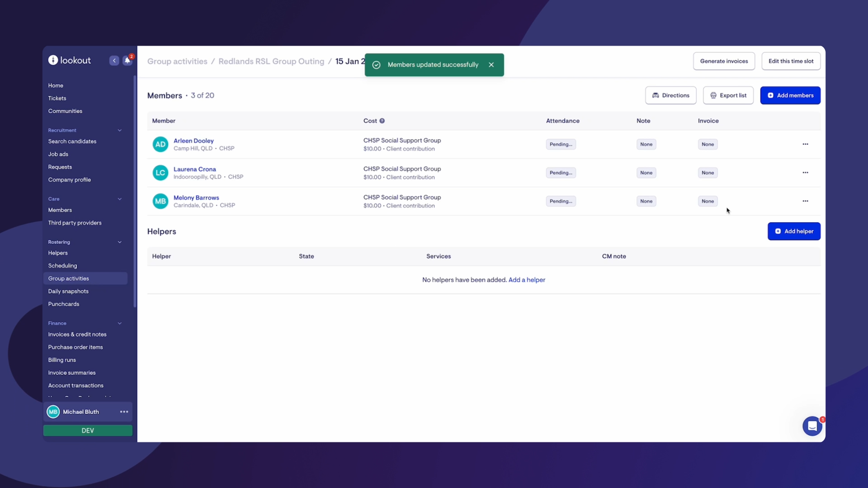Collapse the Recruitment sidebar section
Screen dimensions: 868x488
pos(120,130)
